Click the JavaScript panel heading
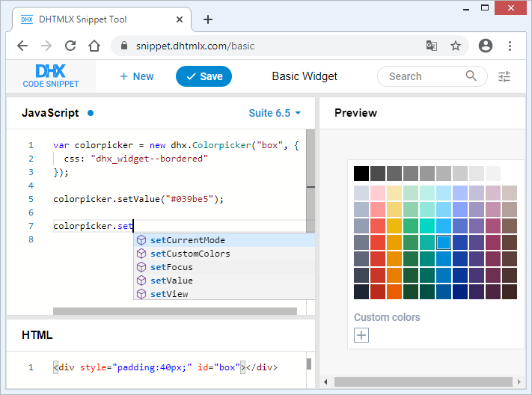 pos(50,113)
